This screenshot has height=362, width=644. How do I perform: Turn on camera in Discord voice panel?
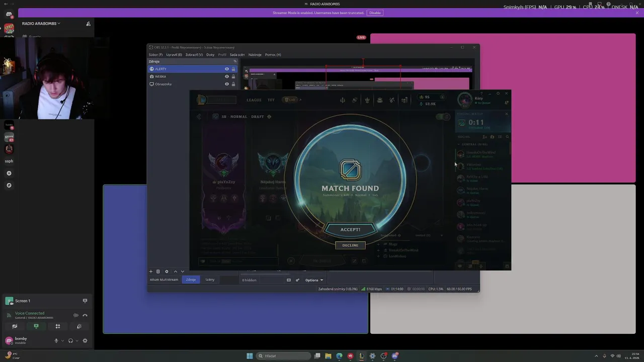[15, 326]
